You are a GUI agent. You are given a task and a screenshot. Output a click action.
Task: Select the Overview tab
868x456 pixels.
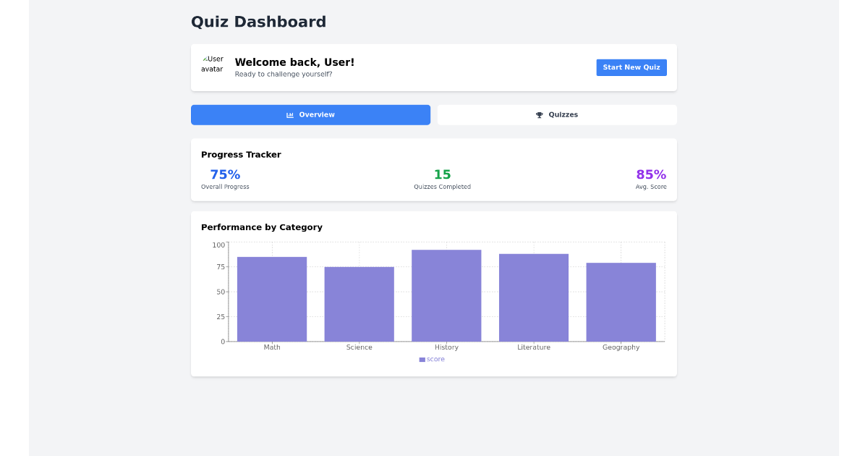310,114
